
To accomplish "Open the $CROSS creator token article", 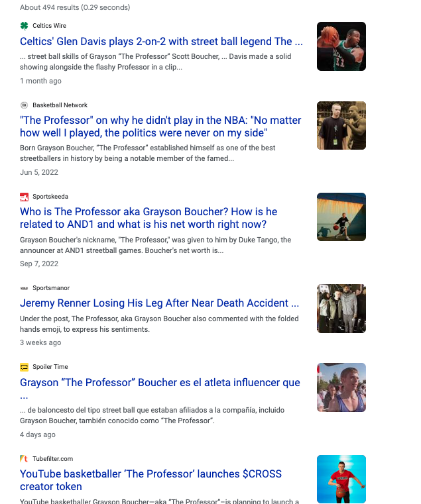I will coord(150,480).
